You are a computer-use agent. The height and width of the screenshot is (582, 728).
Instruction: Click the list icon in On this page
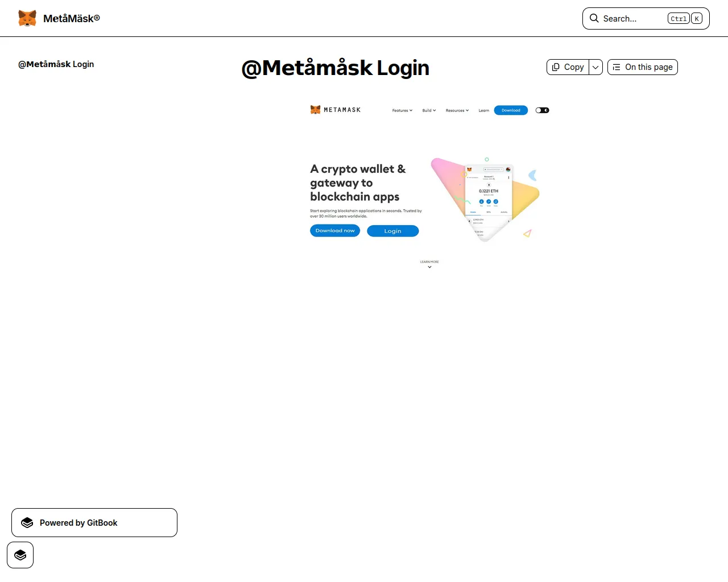(x=617, y=67)
